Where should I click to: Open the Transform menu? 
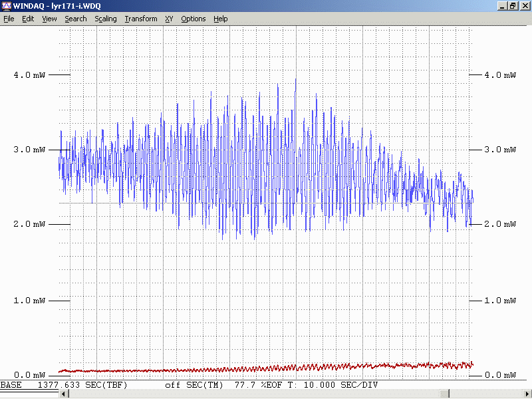tap(141, 19)
